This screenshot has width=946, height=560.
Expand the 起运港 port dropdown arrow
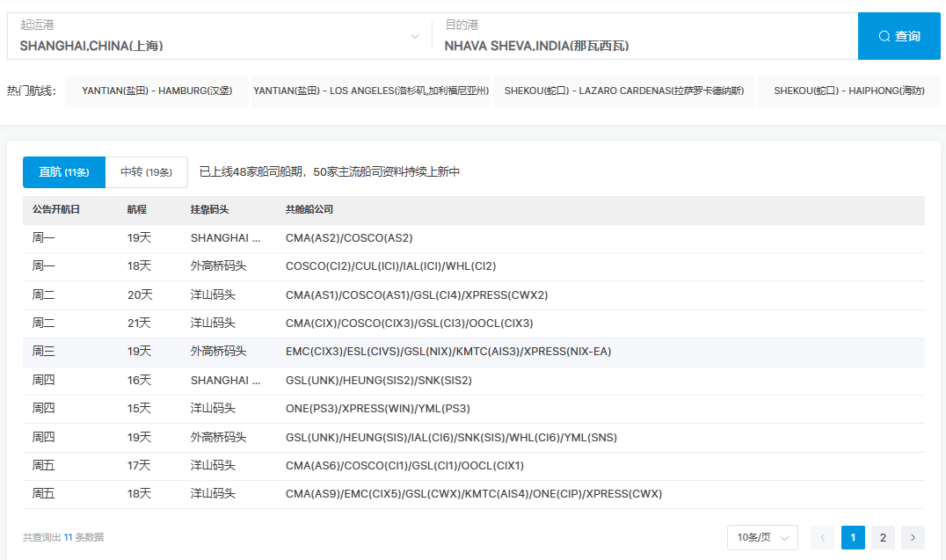(x=415, y=37)
